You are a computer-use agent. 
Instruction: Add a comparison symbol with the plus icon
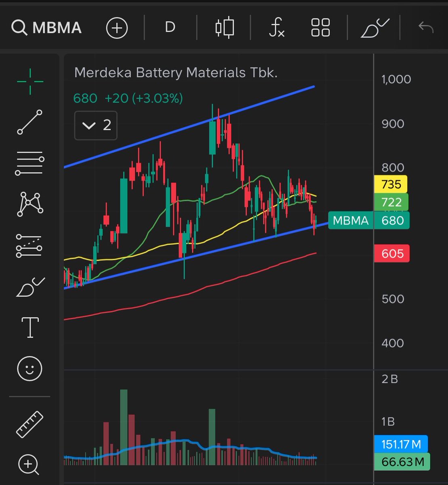[117, 28]
